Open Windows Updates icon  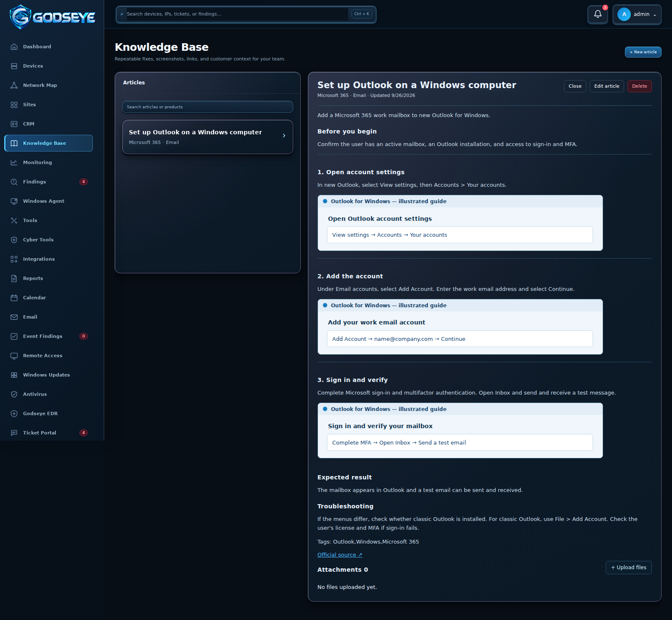[14, 375]
